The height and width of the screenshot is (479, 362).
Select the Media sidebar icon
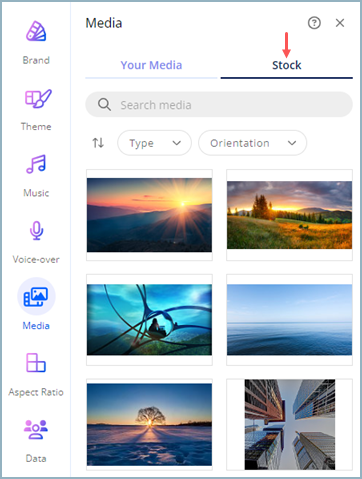(x=36, y=296)
